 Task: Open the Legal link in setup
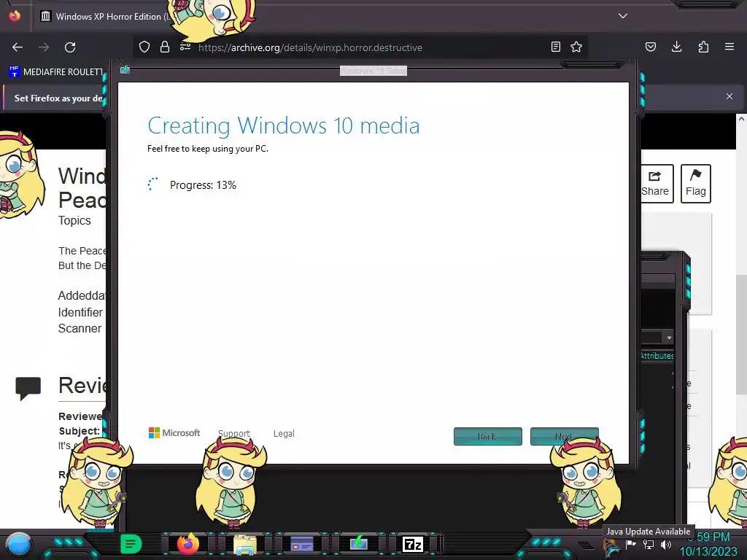(x=284, y=433)
